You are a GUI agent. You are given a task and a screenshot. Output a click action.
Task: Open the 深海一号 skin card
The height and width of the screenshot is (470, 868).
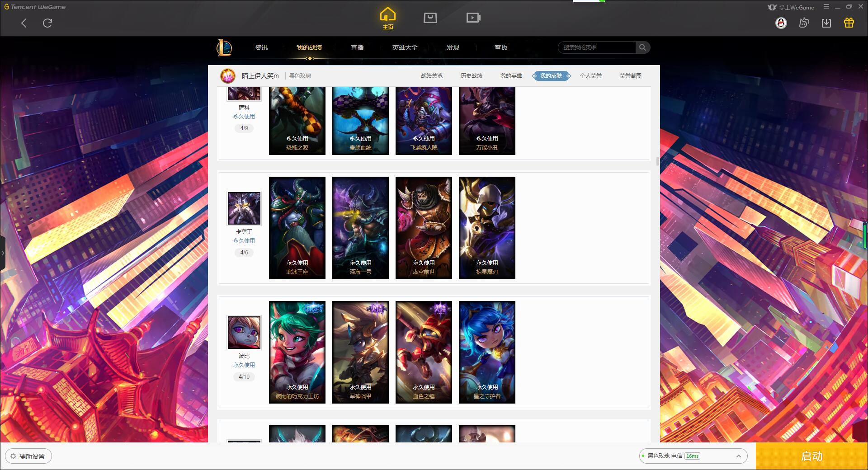pyautogui.click(x=360, y=228)
